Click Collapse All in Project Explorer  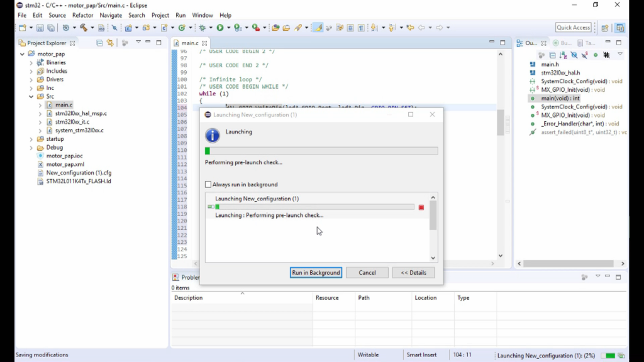click(x=99, y=43)
